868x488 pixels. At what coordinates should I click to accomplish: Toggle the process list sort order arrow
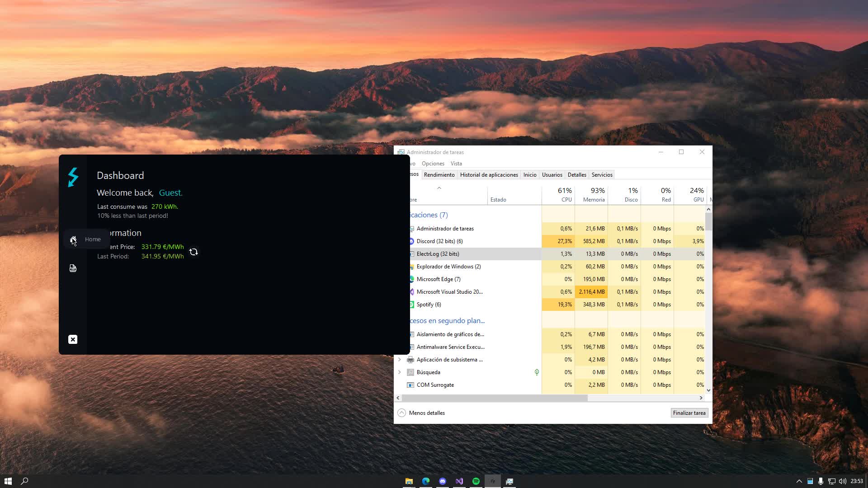point(439,188)
